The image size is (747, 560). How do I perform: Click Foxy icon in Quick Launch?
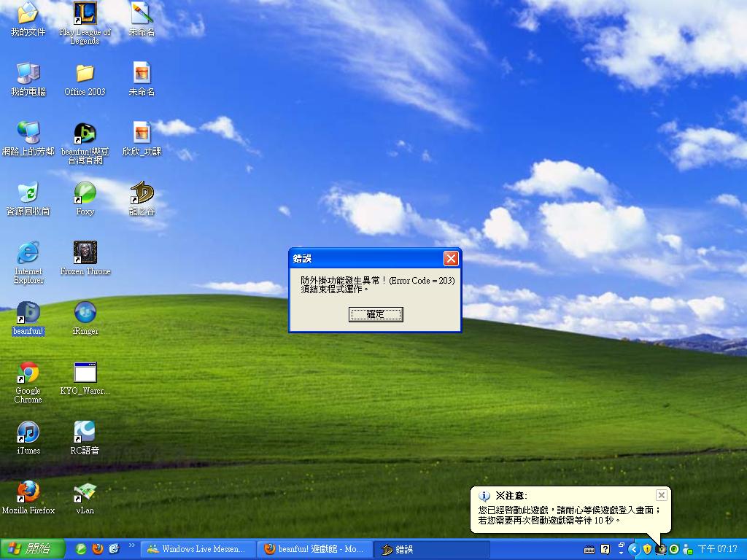coord(81,549)
